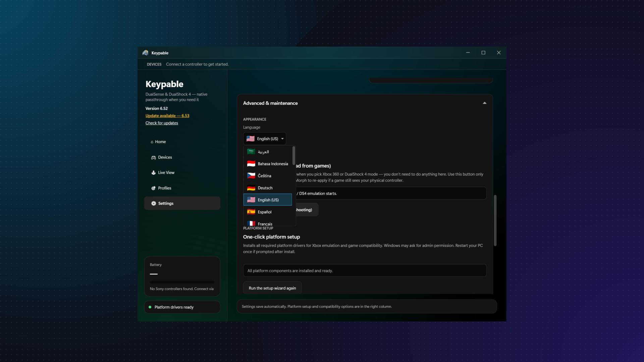Maximize the Keypable window
644x362 pixels.
483,53
